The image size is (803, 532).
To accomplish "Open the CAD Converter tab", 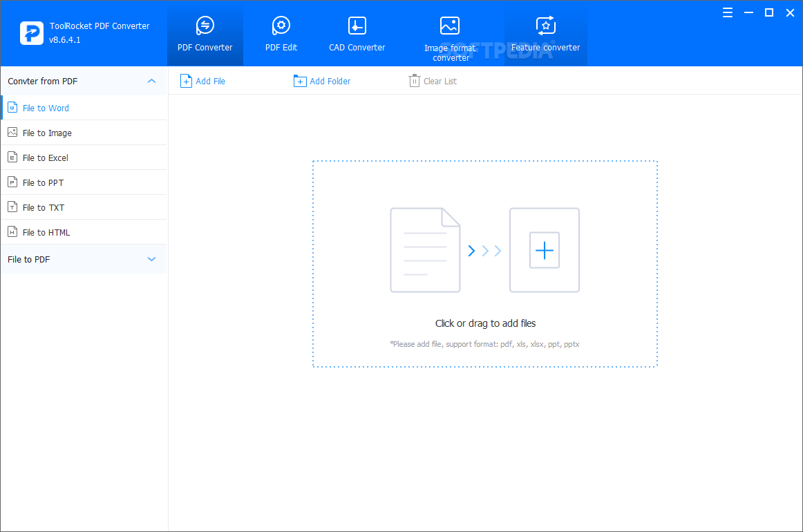I will [x=357, y=35].
